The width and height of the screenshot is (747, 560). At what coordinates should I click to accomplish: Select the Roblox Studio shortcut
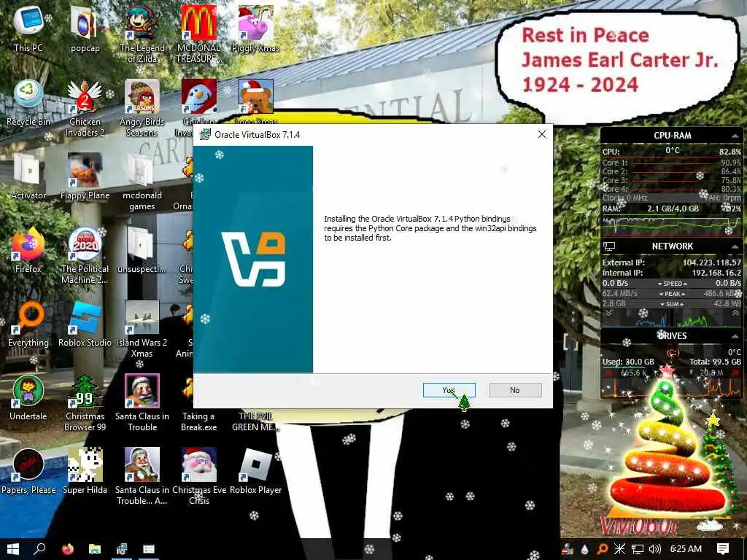[85, 324]
